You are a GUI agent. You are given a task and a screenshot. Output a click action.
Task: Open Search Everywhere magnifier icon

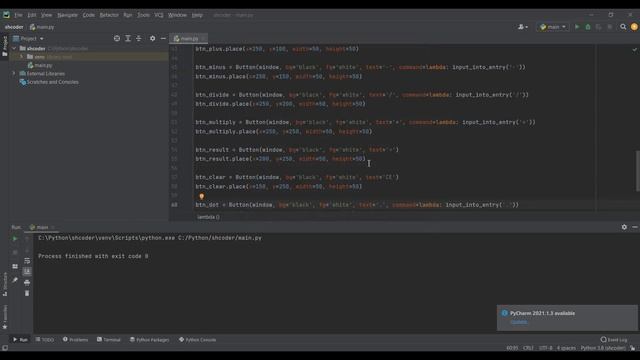pos(623,27)
